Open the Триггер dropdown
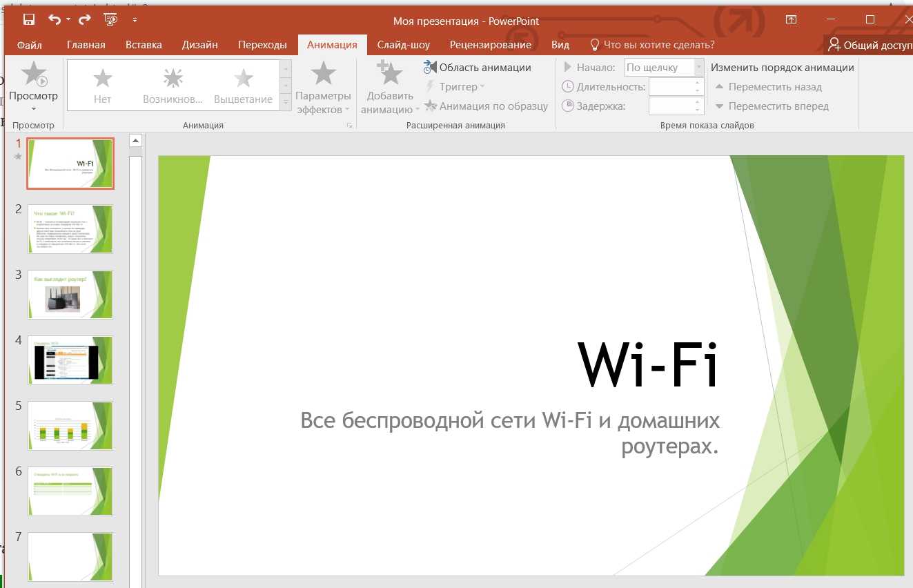 point(455,86)
